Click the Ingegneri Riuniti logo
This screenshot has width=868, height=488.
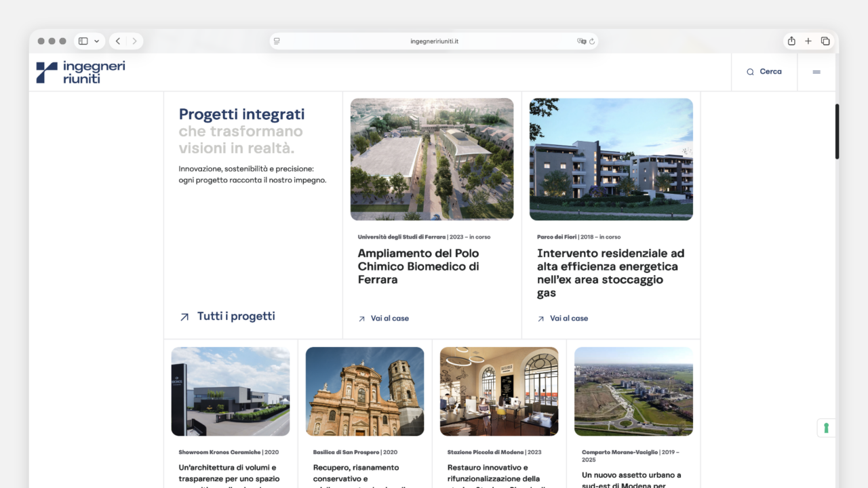pos(81,72)
